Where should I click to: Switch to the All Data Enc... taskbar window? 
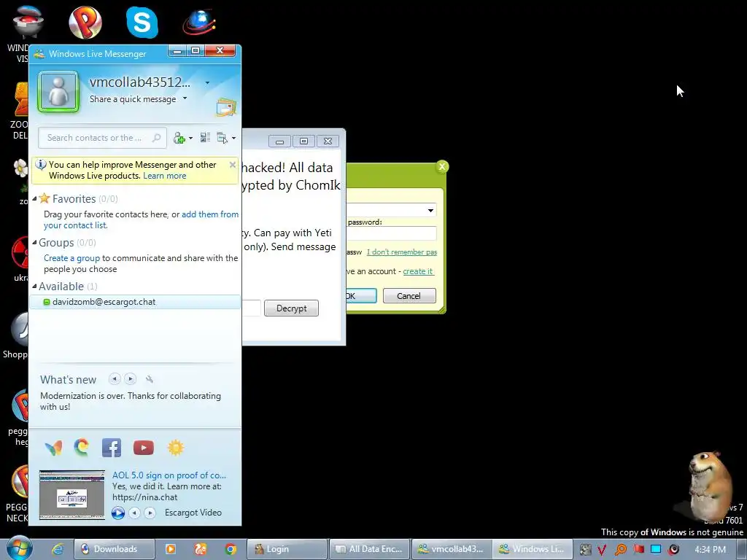pyautogui.click(x=369, y=549)
